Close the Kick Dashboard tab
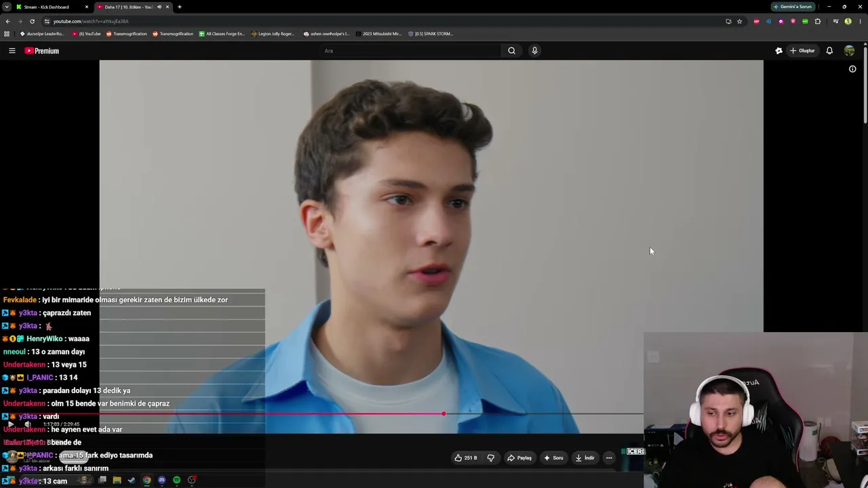868x488 pixels. point(87,7)
